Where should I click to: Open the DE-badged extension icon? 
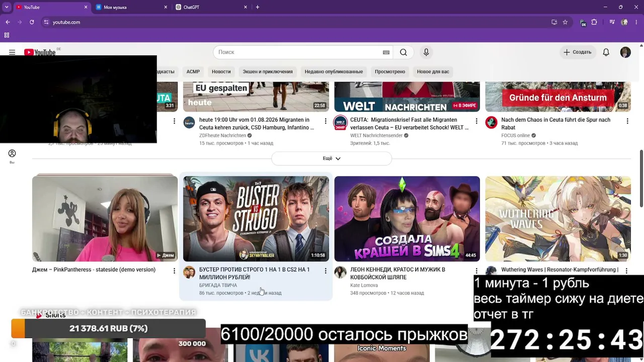pyautogui.click(x=583, y=23)
